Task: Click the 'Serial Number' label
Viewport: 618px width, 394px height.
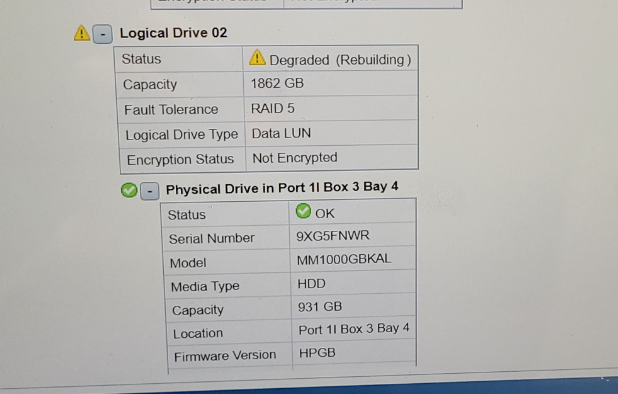Action: click(212, 238)
